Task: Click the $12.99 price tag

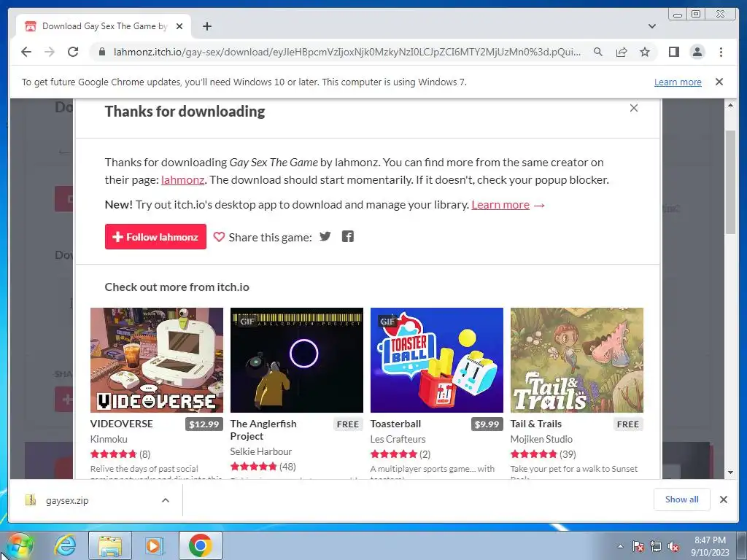Action: (204, 424)
